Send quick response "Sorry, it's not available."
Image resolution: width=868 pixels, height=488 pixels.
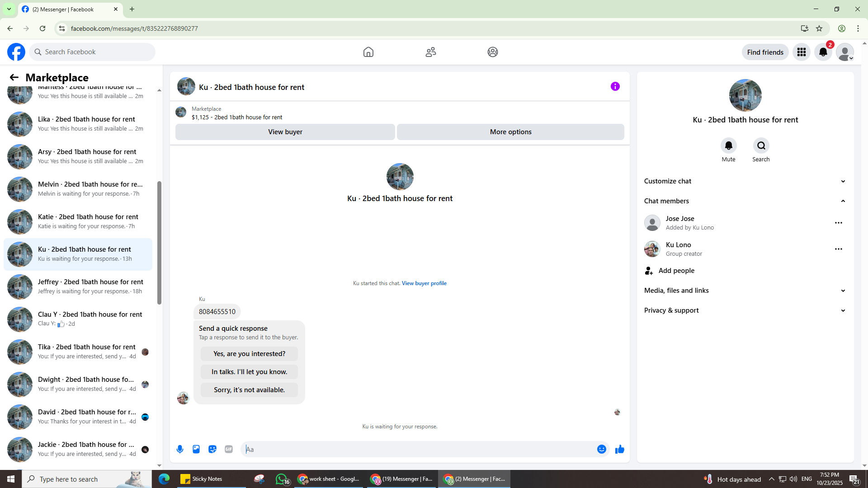pos(249,390)
